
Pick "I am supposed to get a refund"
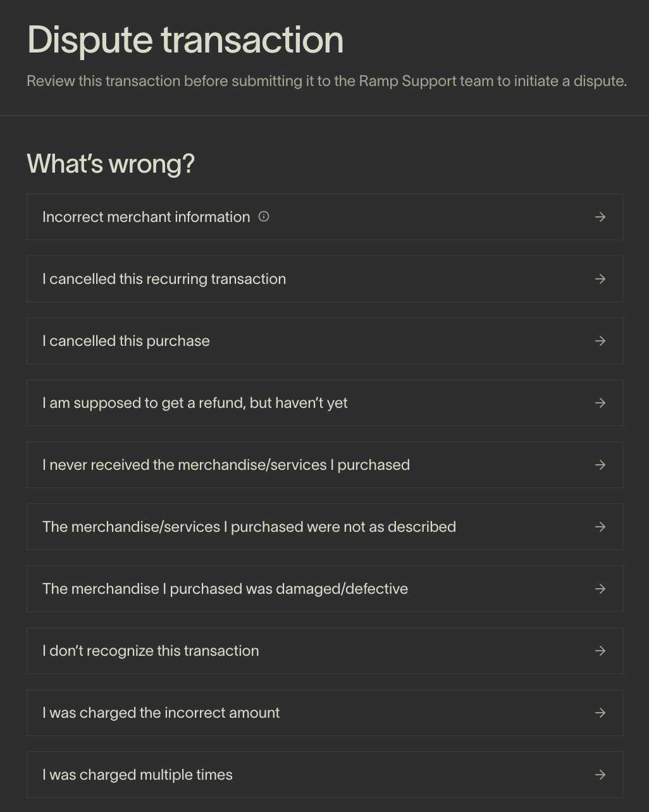(195, 403)
